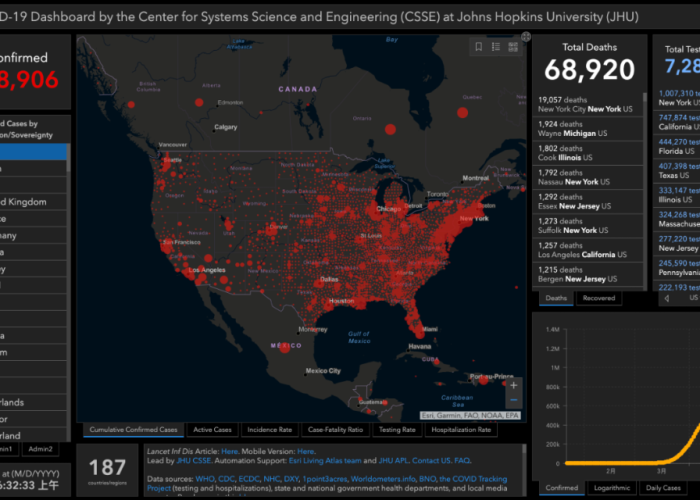Select '1,292 deaths Essex New Jersey' row
Viewport: 700px width, 500px height.
tap(588, 201)
